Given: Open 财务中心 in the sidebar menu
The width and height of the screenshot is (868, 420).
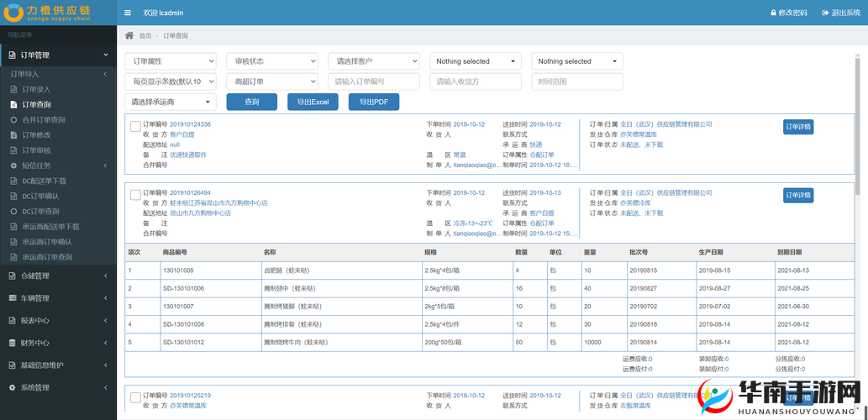Looking at the screenshot, I should [x=35, y=343].
